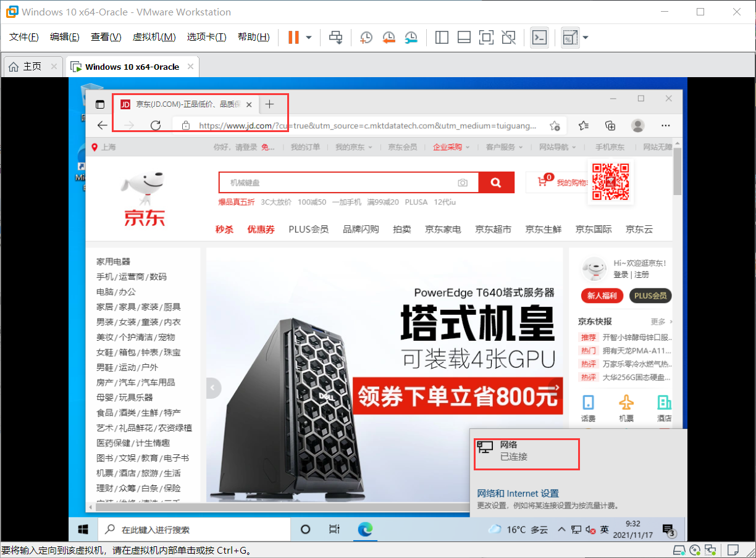
Task: Add this page to favorites
Action: (x=555, y=126)
